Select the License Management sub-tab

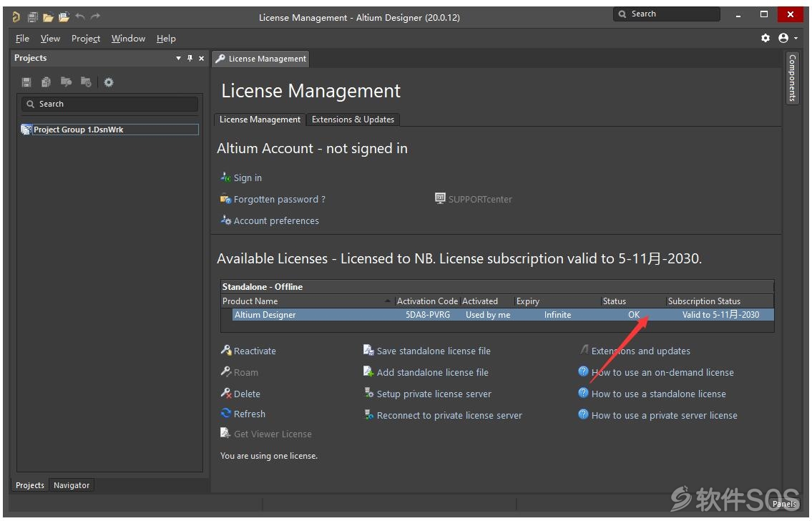click(x=260, y=120)
